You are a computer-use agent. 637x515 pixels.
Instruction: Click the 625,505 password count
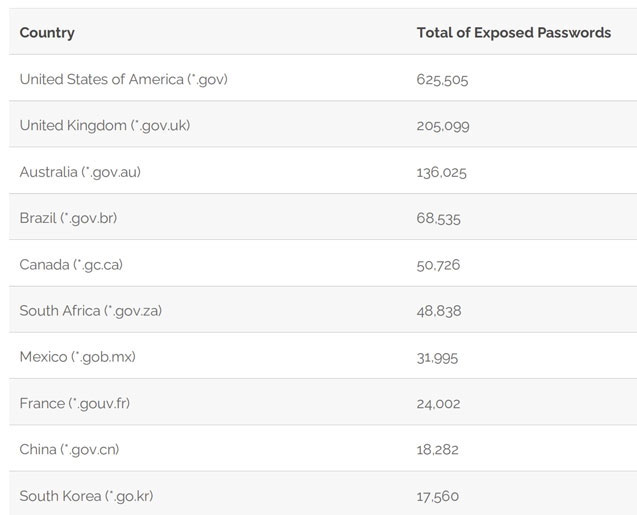pyautogui.click(x=442, y=80)
